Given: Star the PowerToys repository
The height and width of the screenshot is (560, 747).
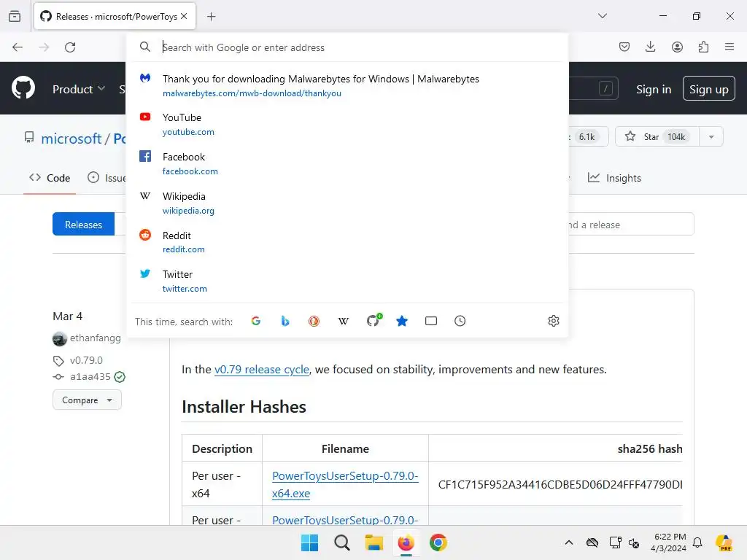Looking at the screenshot, I should click(657, 137).
